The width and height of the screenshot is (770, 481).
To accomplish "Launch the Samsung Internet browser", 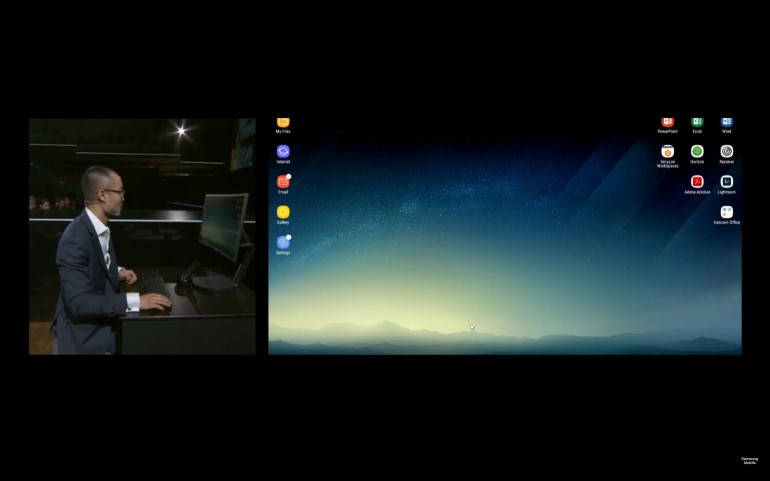I will click(283, 152).
